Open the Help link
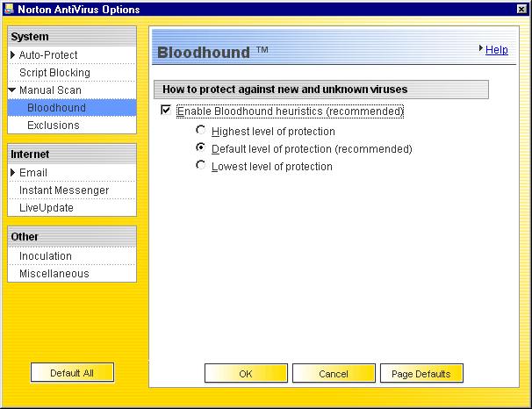 [496, 50]
